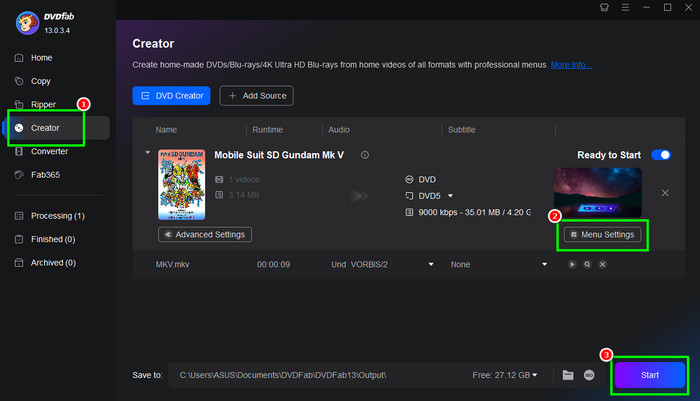Open the Und VORBIS/2 audio dropdown
This screenshot has height=401, width=700.
click(x=431, y=264)
